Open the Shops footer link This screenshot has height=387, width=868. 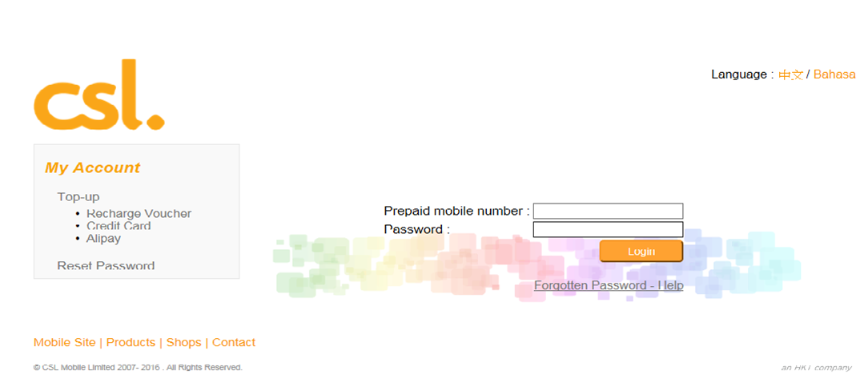184,343
